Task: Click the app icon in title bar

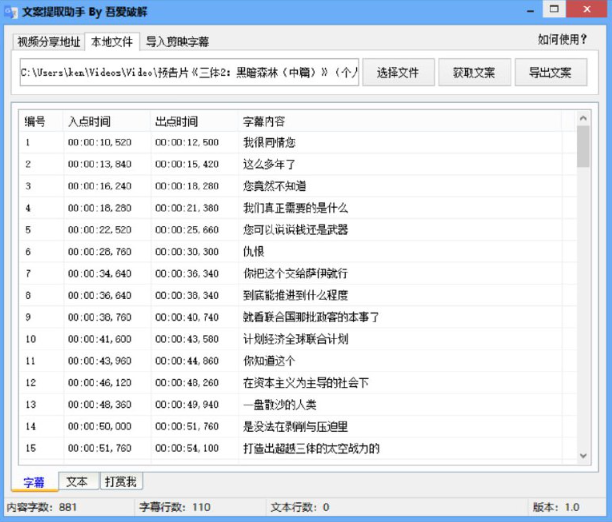Action: 10,11
